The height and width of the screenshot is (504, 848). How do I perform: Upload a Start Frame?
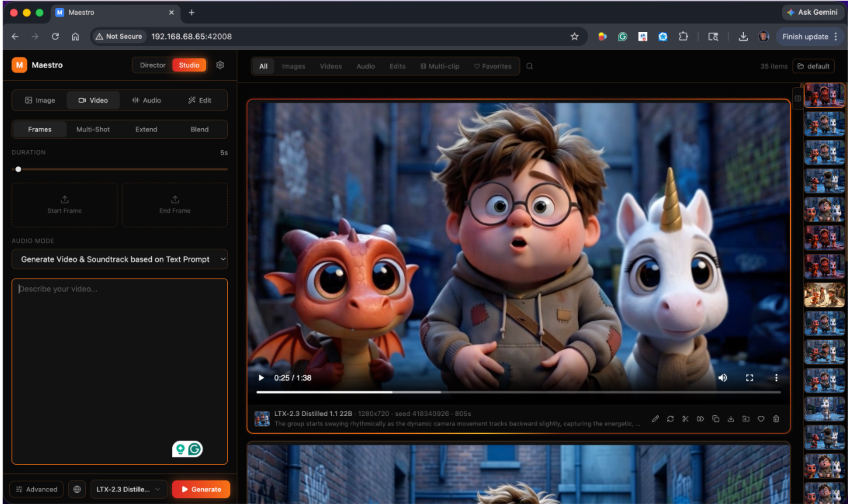65,205
